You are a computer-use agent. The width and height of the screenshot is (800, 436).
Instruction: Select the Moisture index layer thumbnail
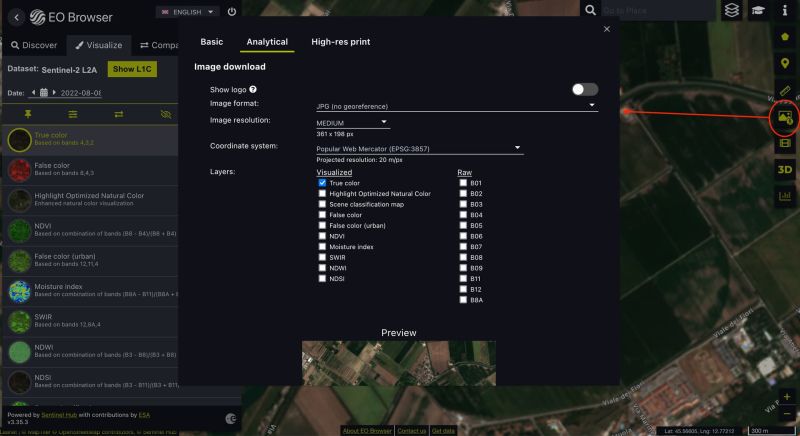pos(19,291)
